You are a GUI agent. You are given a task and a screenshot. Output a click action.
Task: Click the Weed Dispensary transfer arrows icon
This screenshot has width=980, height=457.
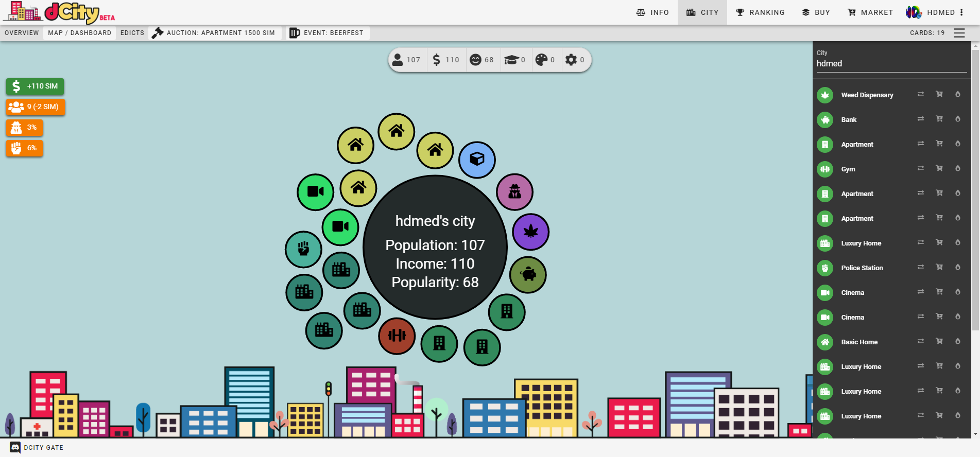tap(921, 94)
